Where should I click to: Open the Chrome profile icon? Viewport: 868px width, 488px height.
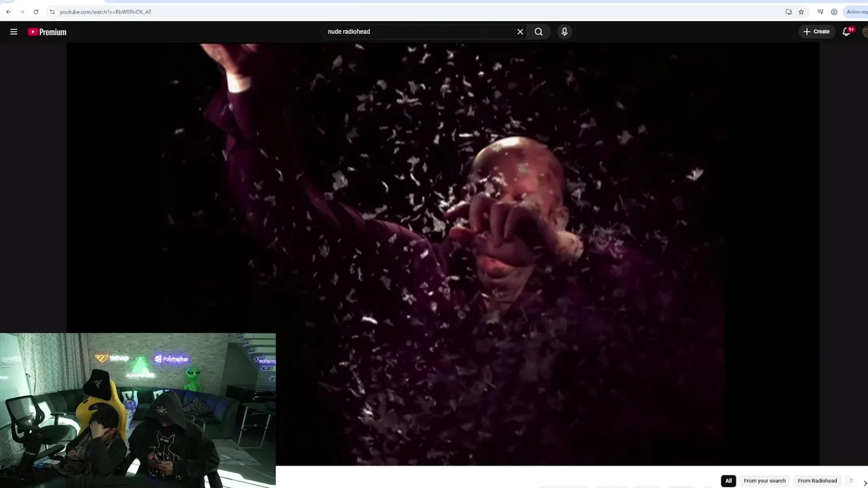point(834,12)
